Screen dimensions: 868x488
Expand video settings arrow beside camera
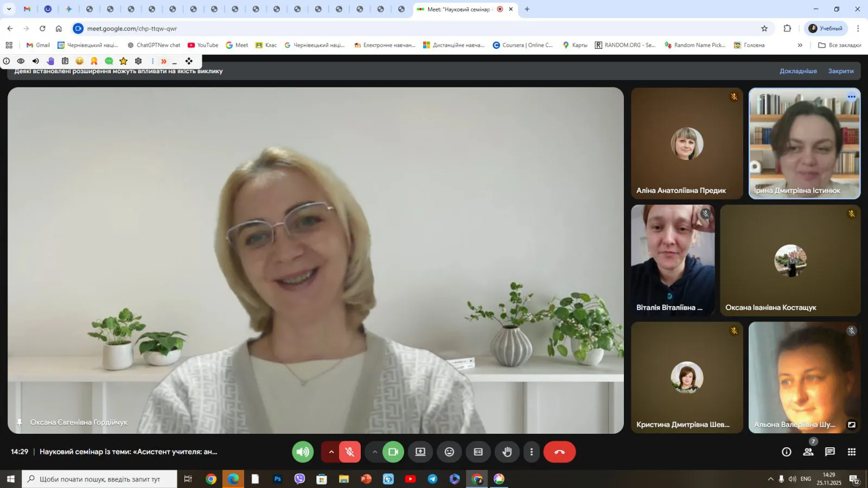[374, 452]
